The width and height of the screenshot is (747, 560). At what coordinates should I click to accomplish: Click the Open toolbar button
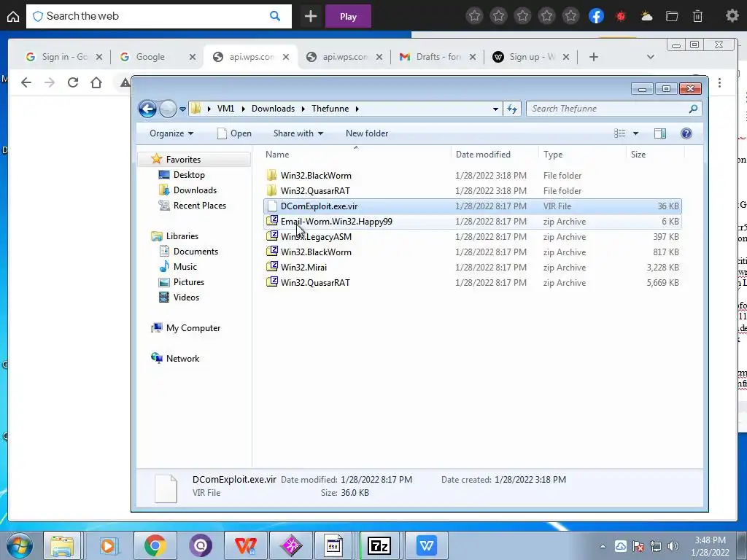[x=234, y=133]
